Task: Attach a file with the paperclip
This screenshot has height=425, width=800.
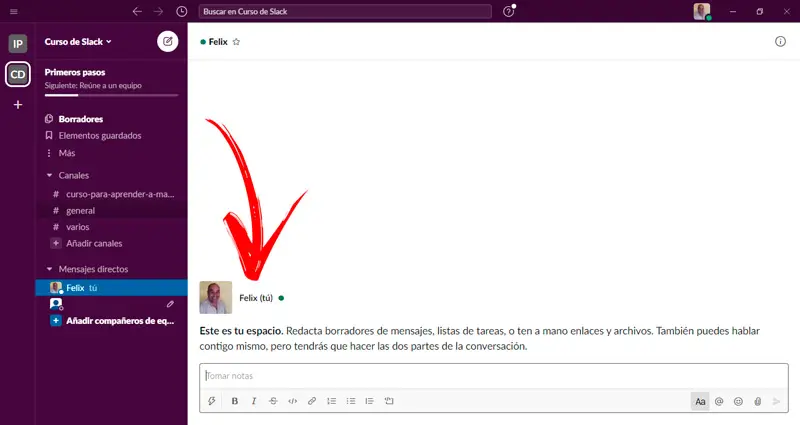Action: (758, 402)
